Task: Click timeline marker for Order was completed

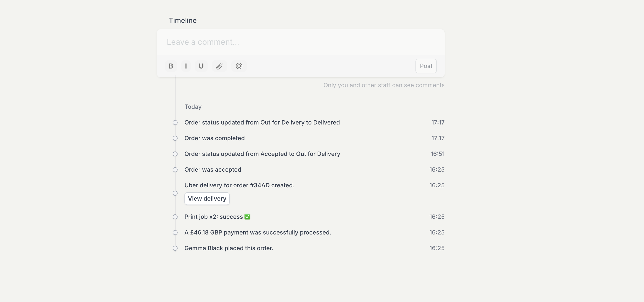Action: coord(175,138)
